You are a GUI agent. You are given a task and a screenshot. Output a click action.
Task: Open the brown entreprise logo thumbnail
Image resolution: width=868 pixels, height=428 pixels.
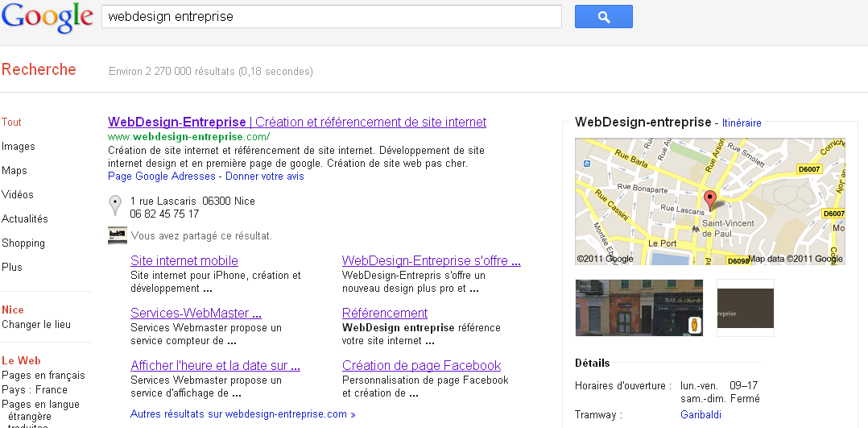click(x=745, y=308)
